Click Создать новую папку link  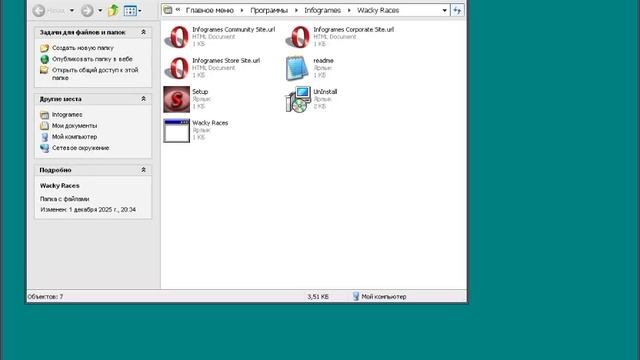(x=83, y=48)
